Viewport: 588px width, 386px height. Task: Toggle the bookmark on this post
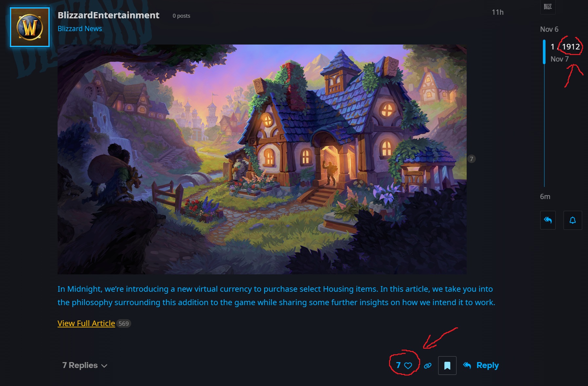click(447, 365)
